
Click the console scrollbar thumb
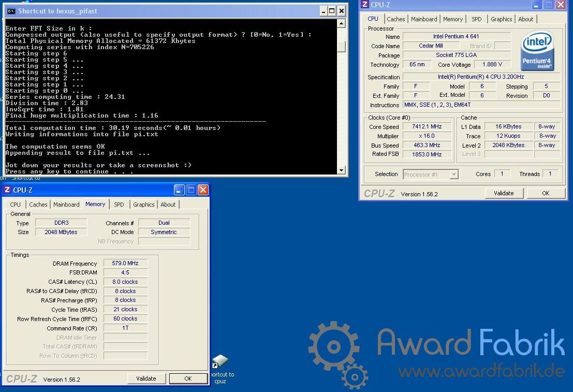341,46
